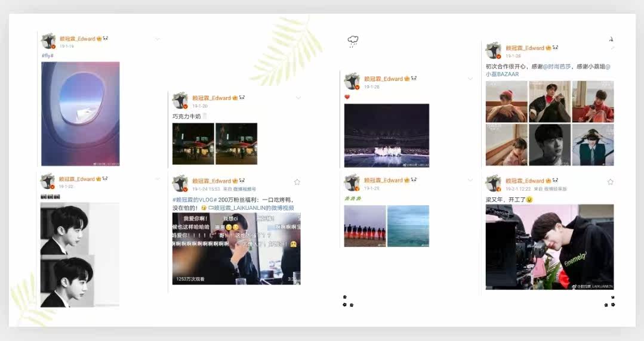
Task: Click username on the concert heart post
Action: pyautogui.click(x=383, y=79)
